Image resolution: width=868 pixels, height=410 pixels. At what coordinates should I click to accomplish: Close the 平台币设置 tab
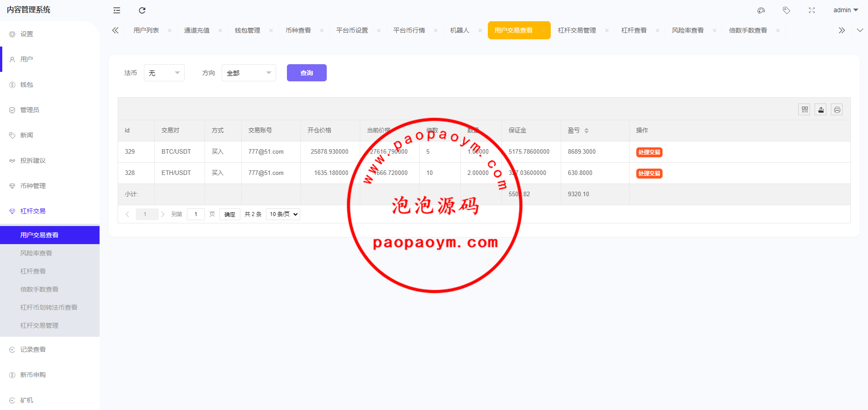[x=379, y=30]
